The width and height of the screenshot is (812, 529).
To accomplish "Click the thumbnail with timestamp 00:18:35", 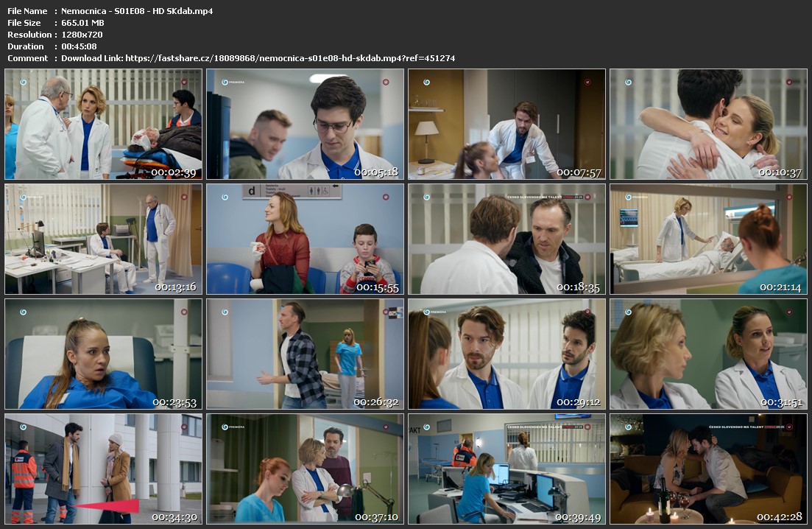I will point(506,239).
